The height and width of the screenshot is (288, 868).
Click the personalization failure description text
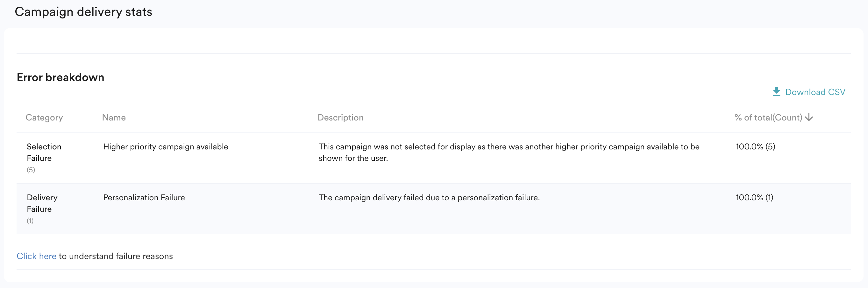point(429,197)
